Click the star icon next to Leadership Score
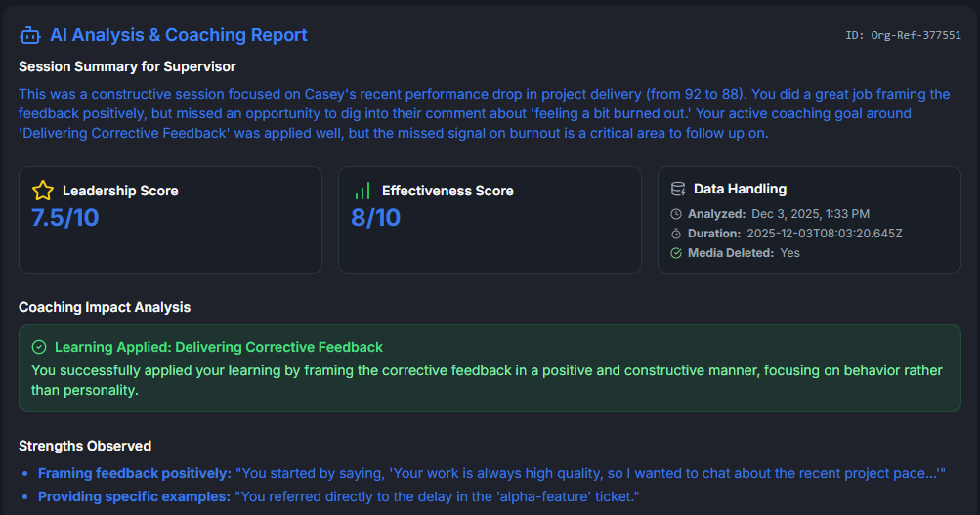Image resolution: width=980 pixels, height=515 pixels. (43, 191)
